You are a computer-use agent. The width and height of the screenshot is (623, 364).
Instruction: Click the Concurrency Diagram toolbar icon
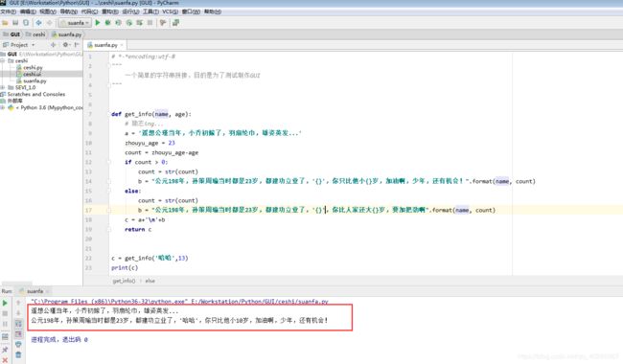point(140,23)
